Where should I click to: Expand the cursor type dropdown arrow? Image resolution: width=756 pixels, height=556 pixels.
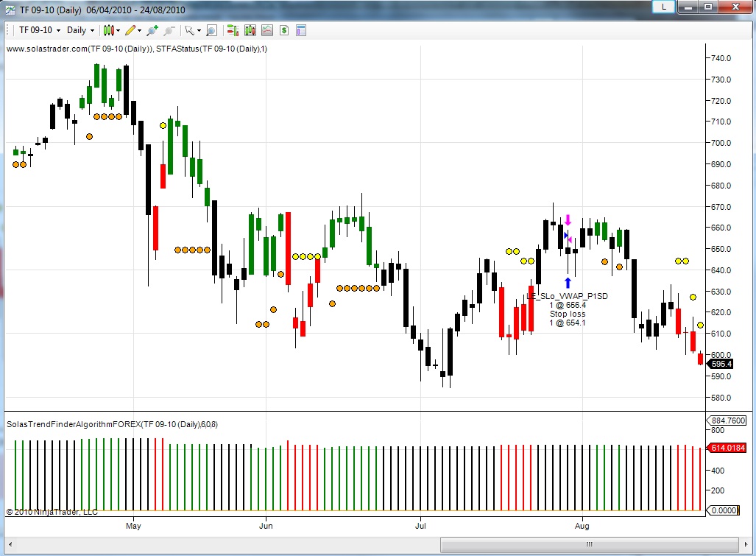[x=199, y=30]
